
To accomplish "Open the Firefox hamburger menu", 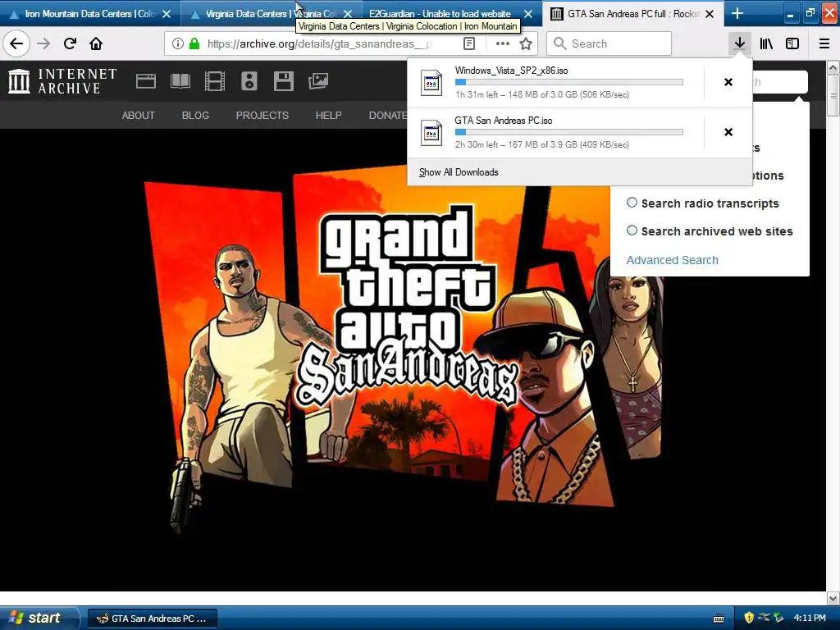I will click(x=824, y=43).
